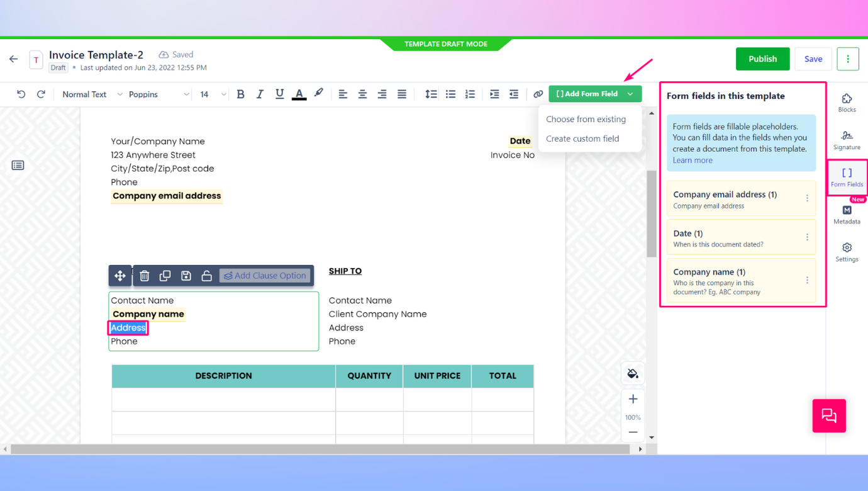This screenshot has width=868, height=491.
Task: Open the text color picker
Action: pos(299,94)
